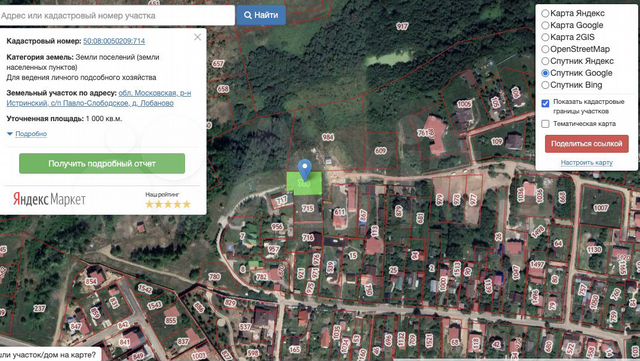Close the parcel info panel

point(198,37)
